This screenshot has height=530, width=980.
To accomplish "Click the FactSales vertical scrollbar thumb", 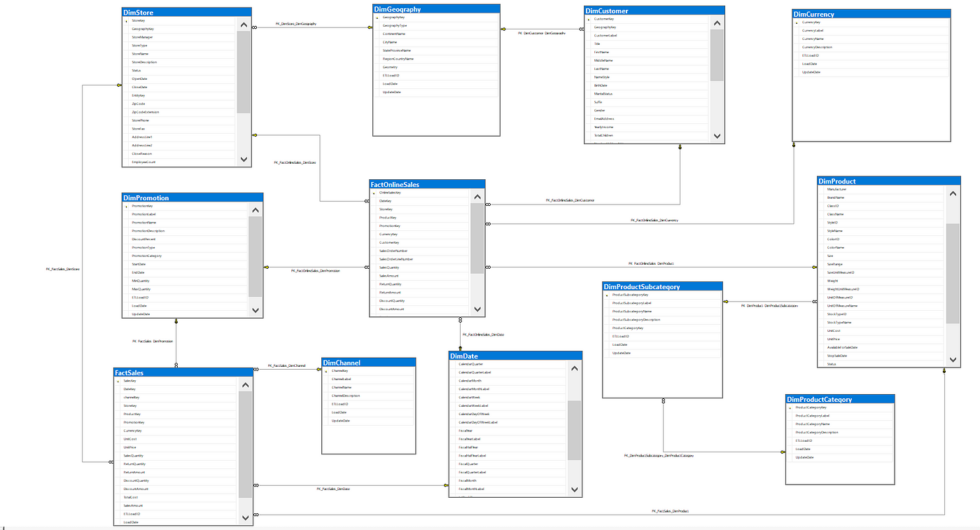I will pos(245,441).
